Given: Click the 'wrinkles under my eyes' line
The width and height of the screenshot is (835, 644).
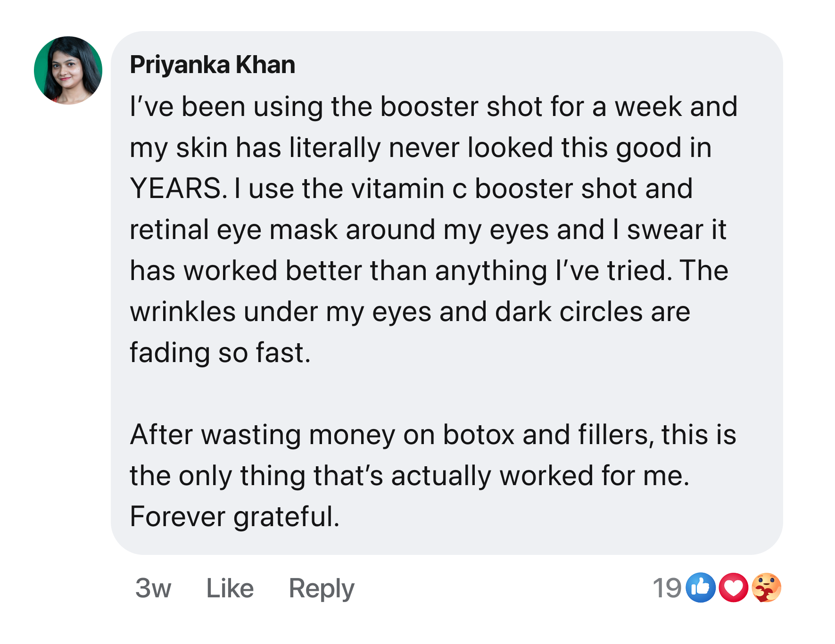Looking at the screenshot, I should coord(410,312).
